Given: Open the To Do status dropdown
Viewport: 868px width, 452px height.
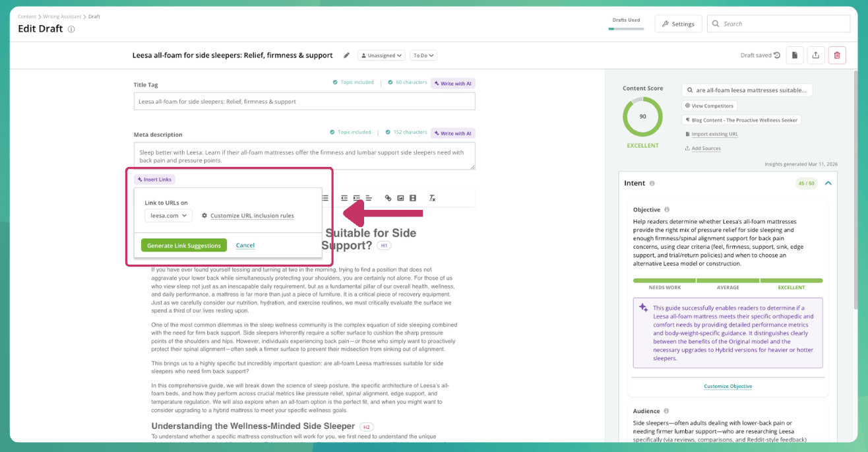Looking at the screenshot, I should 424,55.
